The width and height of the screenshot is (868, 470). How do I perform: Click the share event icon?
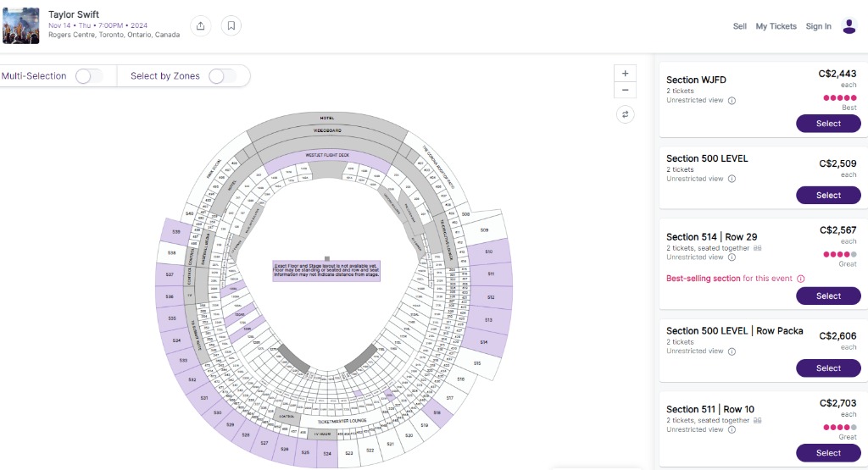click(x=200, y=25)
